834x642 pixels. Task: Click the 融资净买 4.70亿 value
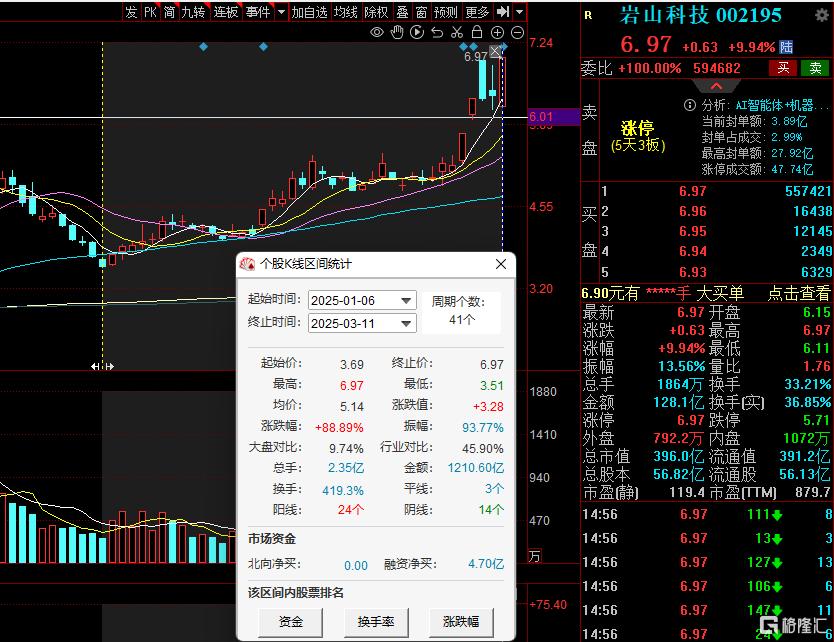pos(486,564)
